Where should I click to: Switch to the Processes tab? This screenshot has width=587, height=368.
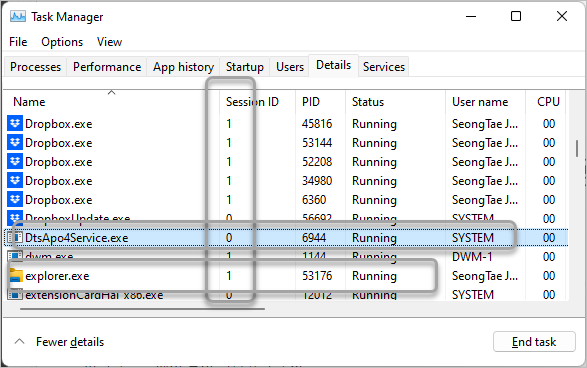point(36,67)
